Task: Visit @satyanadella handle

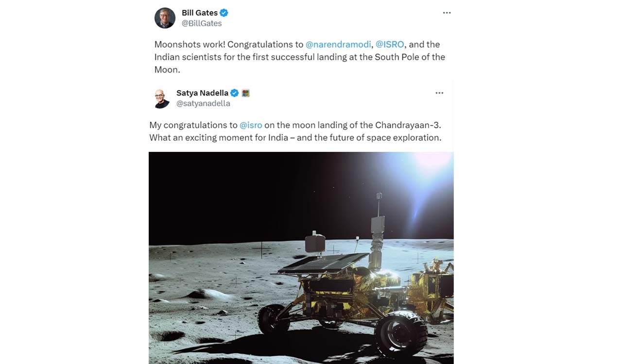Action: point(203,103)
